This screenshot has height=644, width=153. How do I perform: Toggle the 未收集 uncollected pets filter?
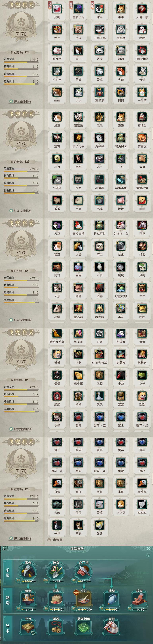pos(55,540)
